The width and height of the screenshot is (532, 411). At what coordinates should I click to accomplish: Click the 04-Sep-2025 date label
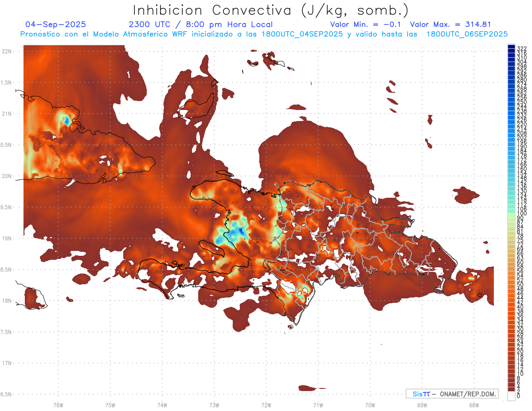tap(56, 24)
